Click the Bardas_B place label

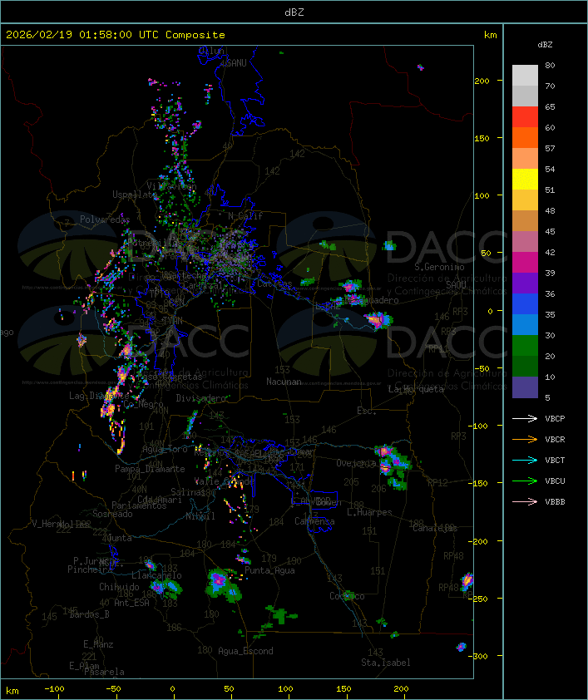[89, 614]
